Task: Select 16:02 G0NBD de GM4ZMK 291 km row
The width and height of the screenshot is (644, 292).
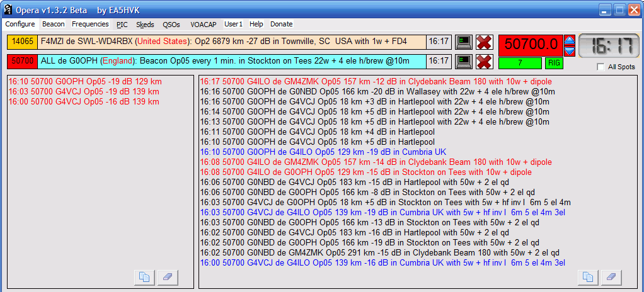Action: (x=379, y=252)
